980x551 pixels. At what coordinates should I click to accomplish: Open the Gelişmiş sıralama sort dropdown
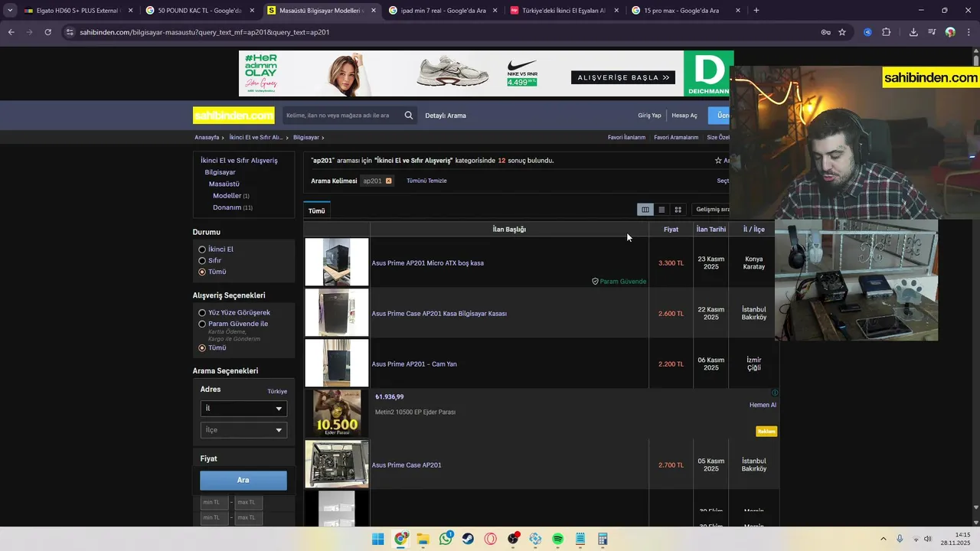712,210
